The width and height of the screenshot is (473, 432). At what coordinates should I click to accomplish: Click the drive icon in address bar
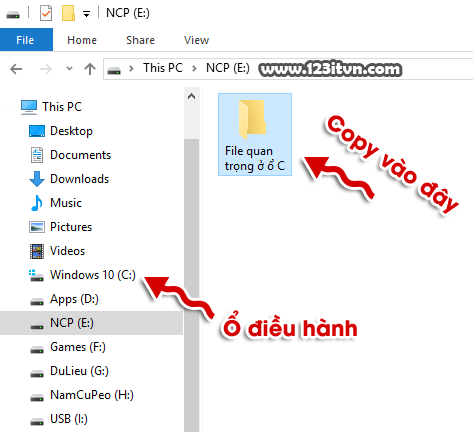pyautogui.click(x=114, y=70)
